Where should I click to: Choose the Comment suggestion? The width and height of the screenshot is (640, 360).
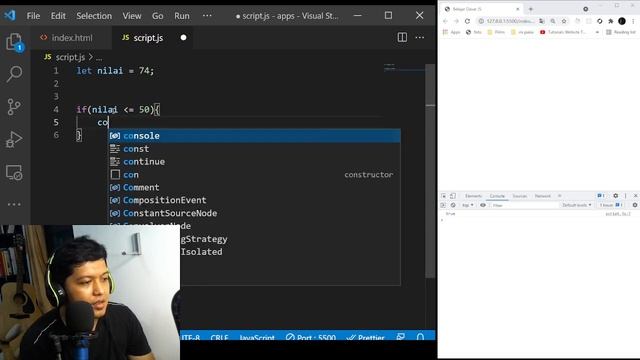254,187
